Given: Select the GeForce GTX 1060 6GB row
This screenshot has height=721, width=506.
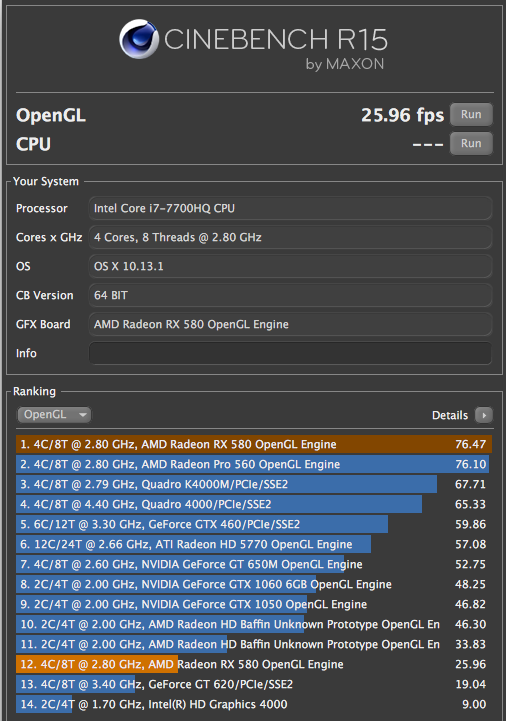Looking at the screenshot, I should pos(254,584).
